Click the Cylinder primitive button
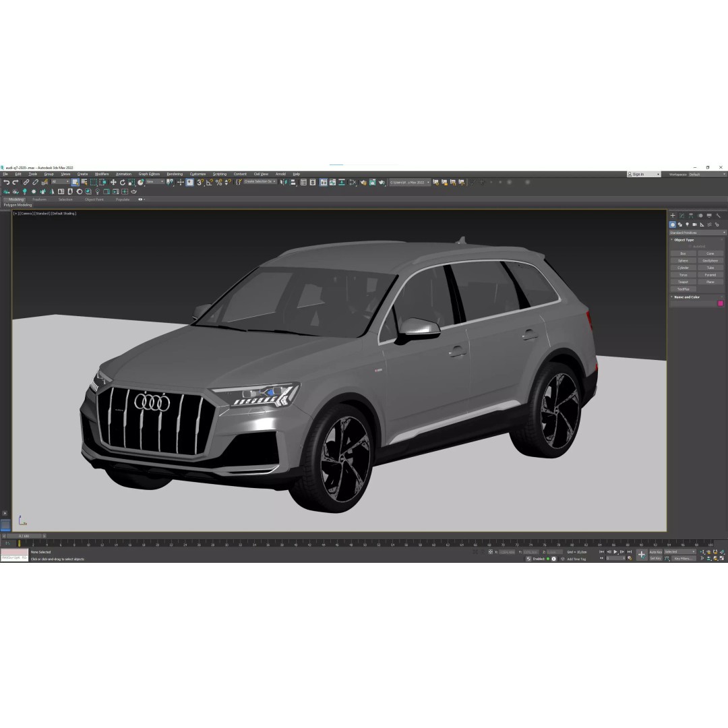This screenshot has height=728, width=728. tap(683, 268)
